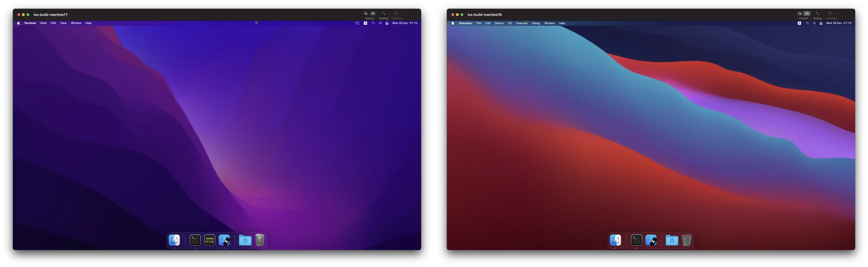The height and width of the screenshot is (267, 868).
Task: Enable control mode on ios-build-machine77
Action: tap(366, 13)
